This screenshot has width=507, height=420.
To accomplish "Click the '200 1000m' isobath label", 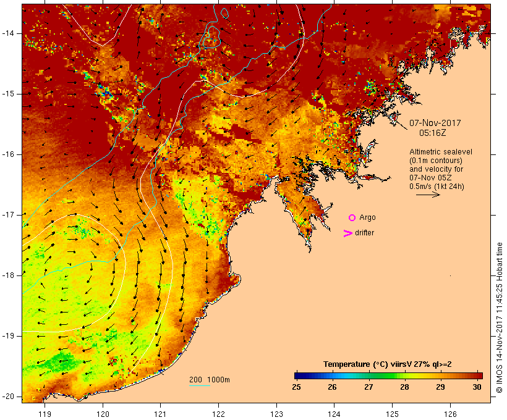I will pos(210,380).
